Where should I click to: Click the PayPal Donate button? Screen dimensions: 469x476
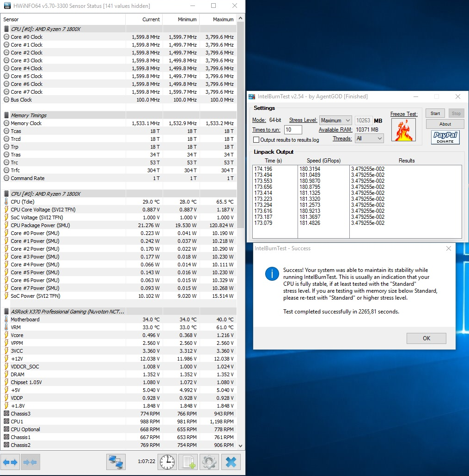445,137
